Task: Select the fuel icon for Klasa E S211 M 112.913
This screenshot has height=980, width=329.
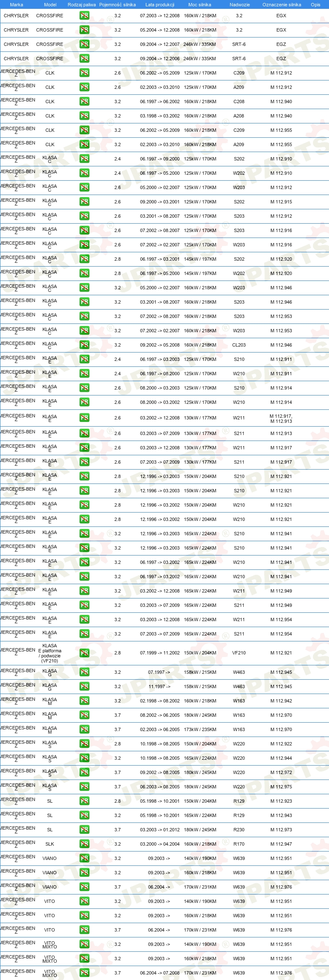Action: (84, 433)
